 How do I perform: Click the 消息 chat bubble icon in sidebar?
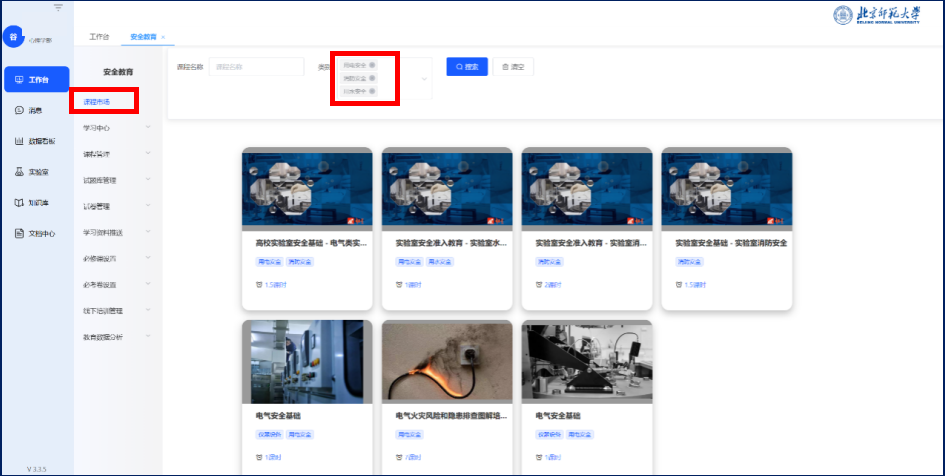(19, 110)
